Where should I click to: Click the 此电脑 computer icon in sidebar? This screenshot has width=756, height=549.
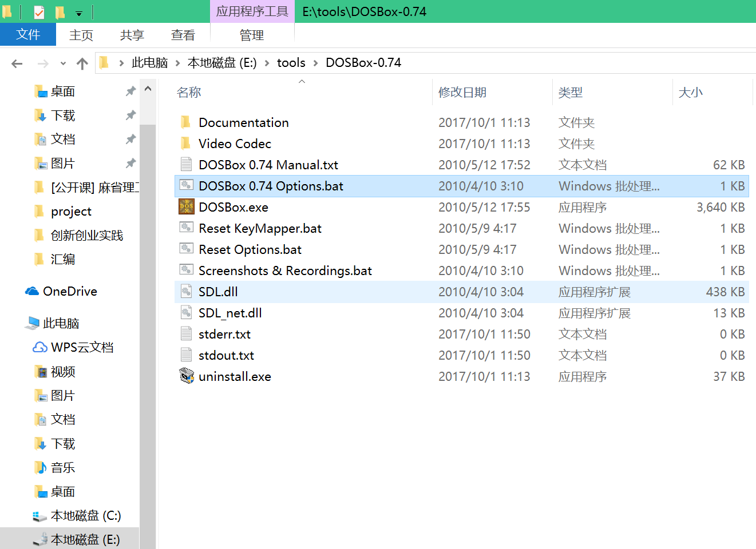pyautogui.click(x=32, y=324)
